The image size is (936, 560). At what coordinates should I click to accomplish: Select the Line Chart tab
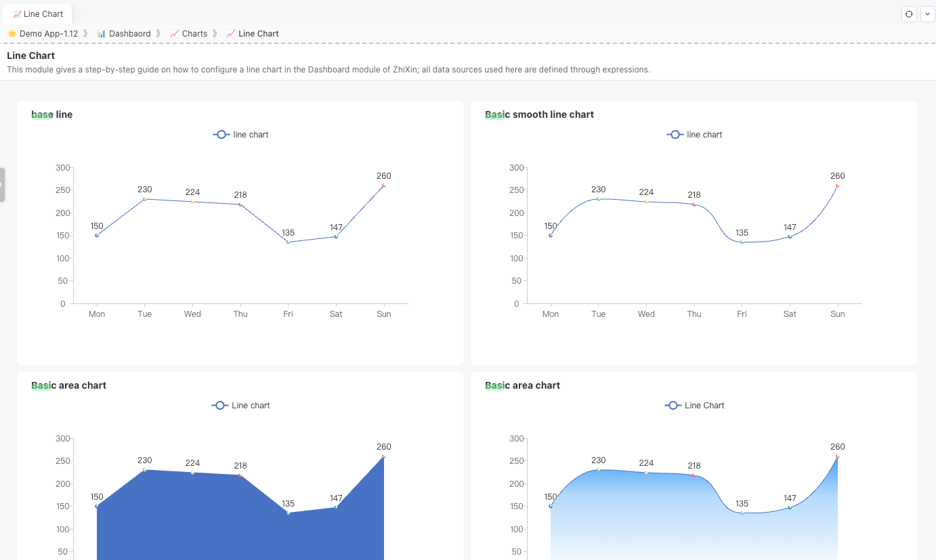(x=39, y=14)
